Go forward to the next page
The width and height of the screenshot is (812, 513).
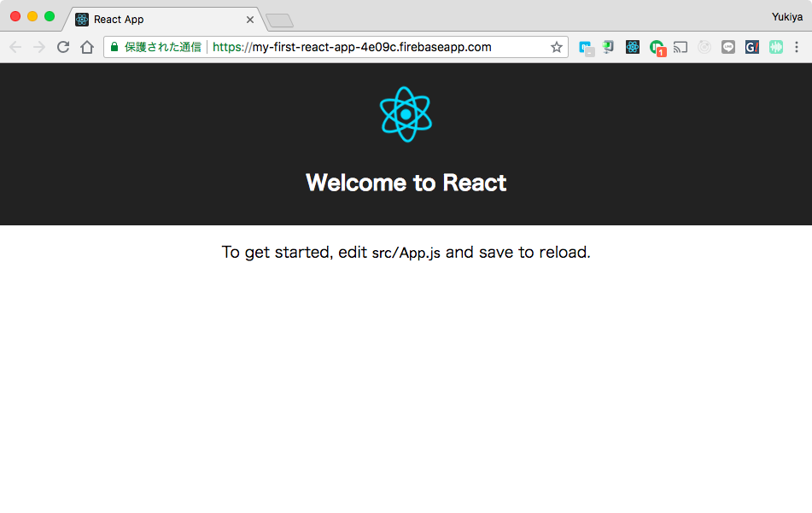[39, 47]
